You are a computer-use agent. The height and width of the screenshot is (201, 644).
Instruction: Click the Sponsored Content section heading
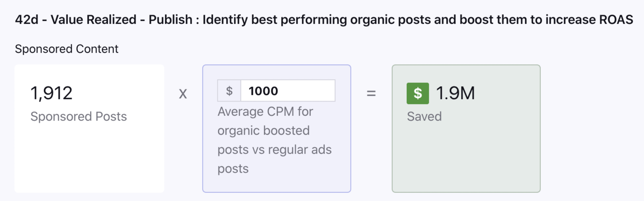point(66,49)
